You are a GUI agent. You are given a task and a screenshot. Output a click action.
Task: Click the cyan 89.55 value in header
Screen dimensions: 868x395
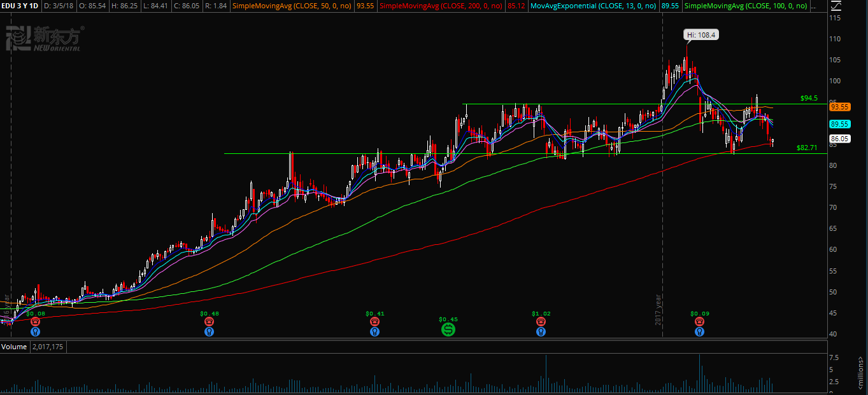click(671, 6)
